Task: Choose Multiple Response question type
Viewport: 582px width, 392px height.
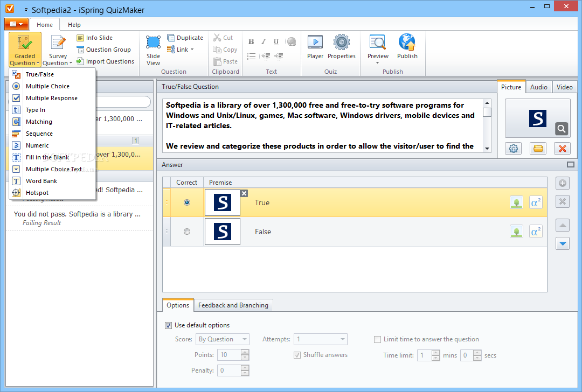Action: point(52,99)
